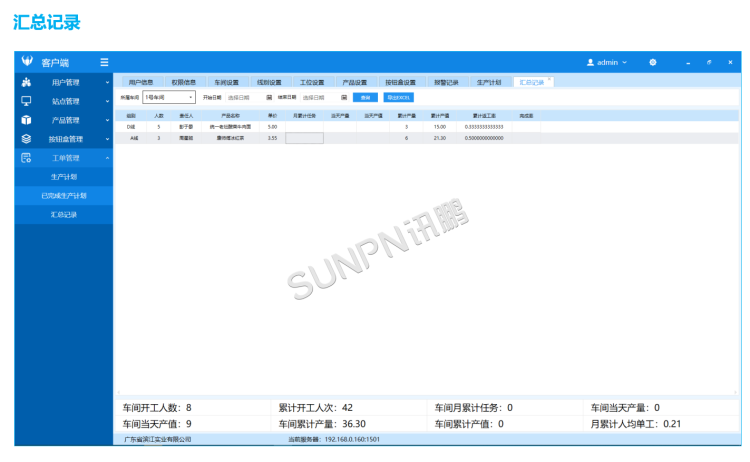Click the 产品管理 box icon
The height and width of the screenshot is (462, 750).
click(x=26, y=120)
